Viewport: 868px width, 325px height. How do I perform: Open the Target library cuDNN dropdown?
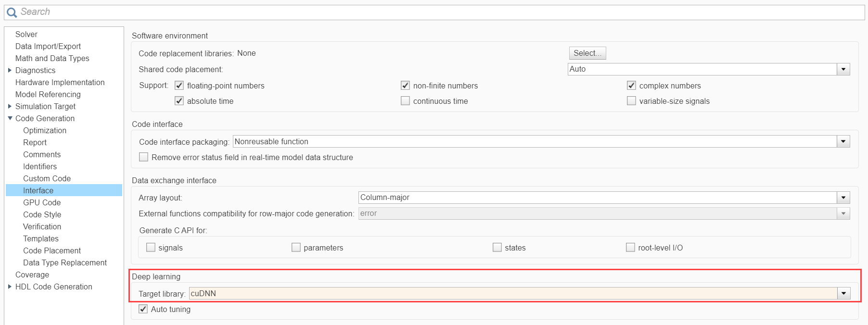pyautogui.click(x=843, y=294)
